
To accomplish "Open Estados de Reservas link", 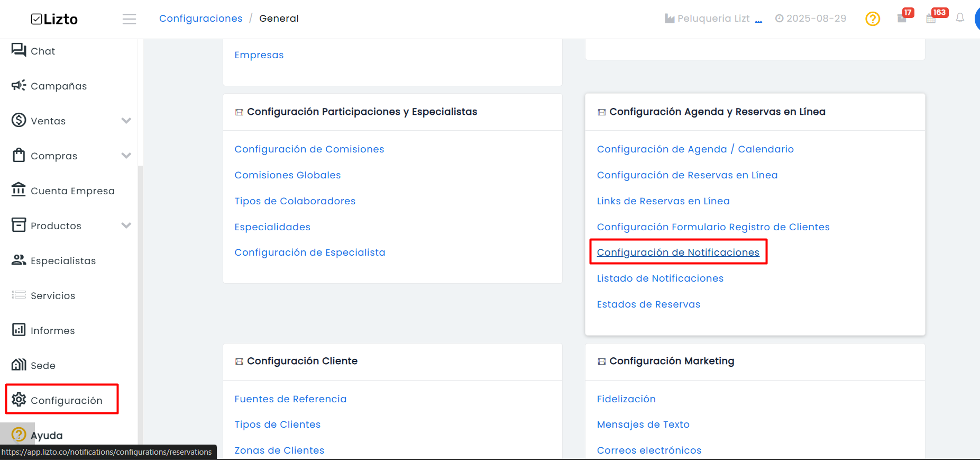I will (x=648, y=304).
